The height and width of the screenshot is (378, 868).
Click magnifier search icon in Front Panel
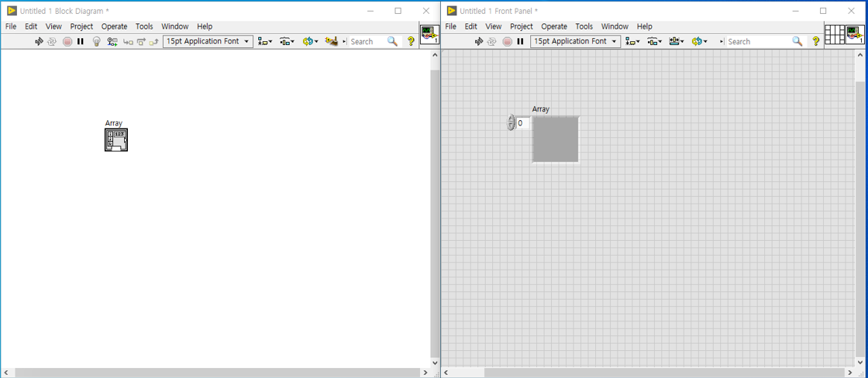pyautogui.click(x=797, y=42)
